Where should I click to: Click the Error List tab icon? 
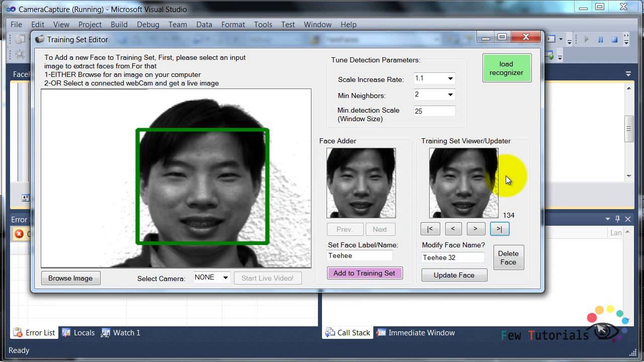pos(18,332)
